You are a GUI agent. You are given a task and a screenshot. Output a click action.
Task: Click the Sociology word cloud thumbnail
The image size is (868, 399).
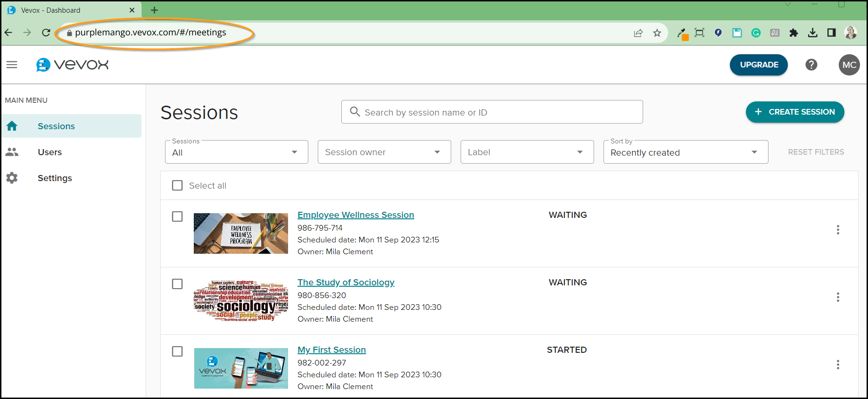click(x=241, y=301)
